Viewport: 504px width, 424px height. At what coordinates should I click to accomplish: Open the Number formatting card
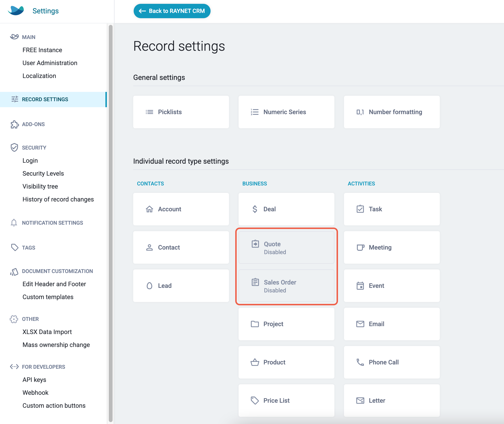click(392, 112)
